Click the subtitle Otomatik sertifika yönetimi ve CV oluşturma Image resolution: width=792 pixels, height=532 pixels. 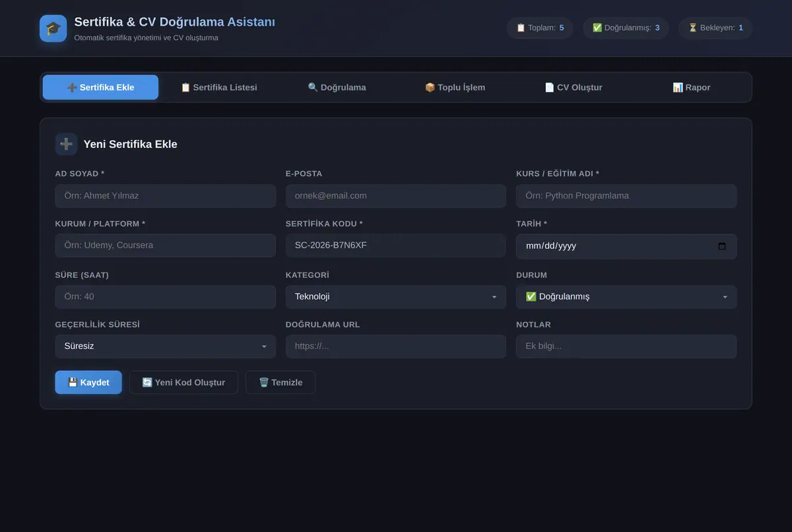tap(147, 38)
